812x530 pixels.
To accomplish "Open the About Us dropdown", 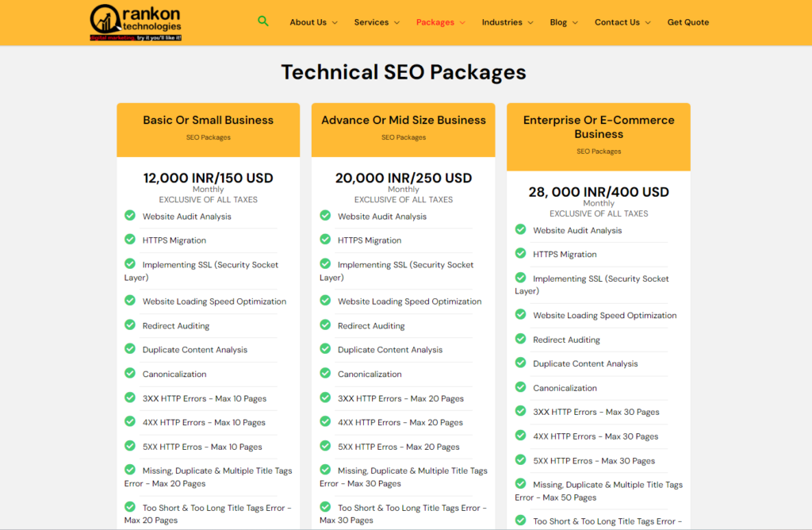I will [x=313, y=22].
